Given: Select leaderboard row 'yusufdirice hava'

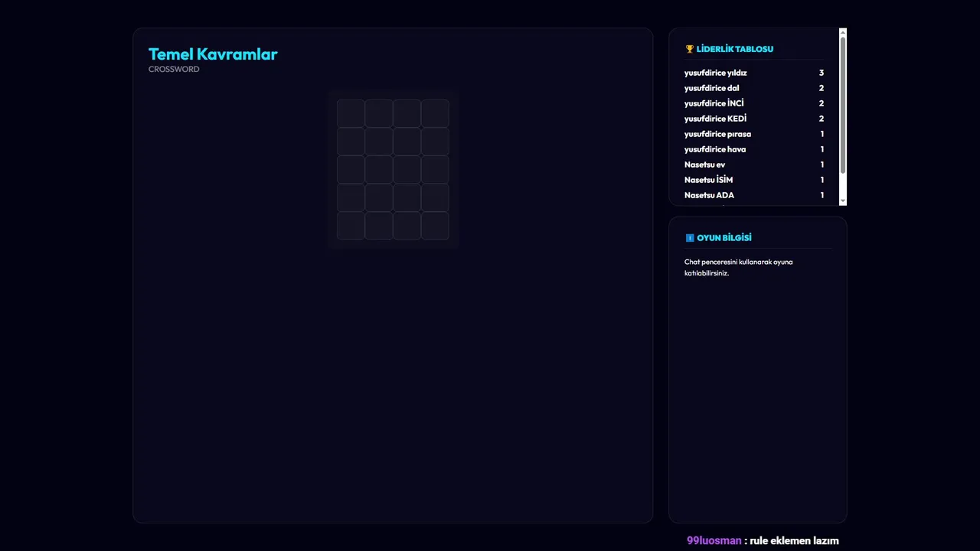Looking at the screenshot, I should point(754,149).
